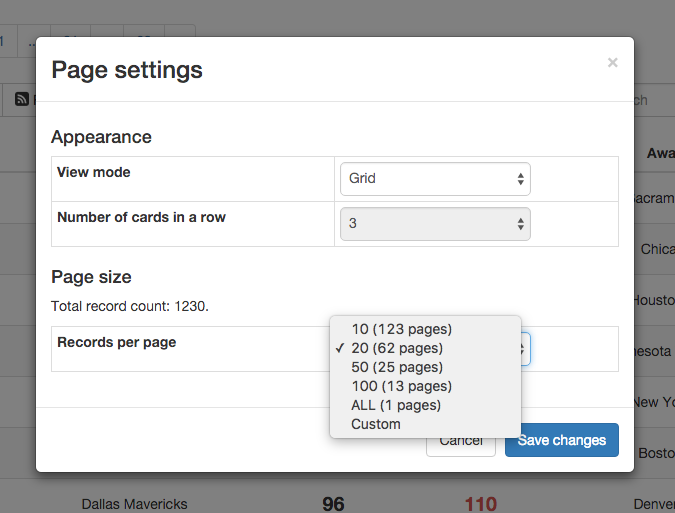The image size is (675, 513).
Task: Click the Dallas Mavericks cell in the background table
Action: (134, 504)
